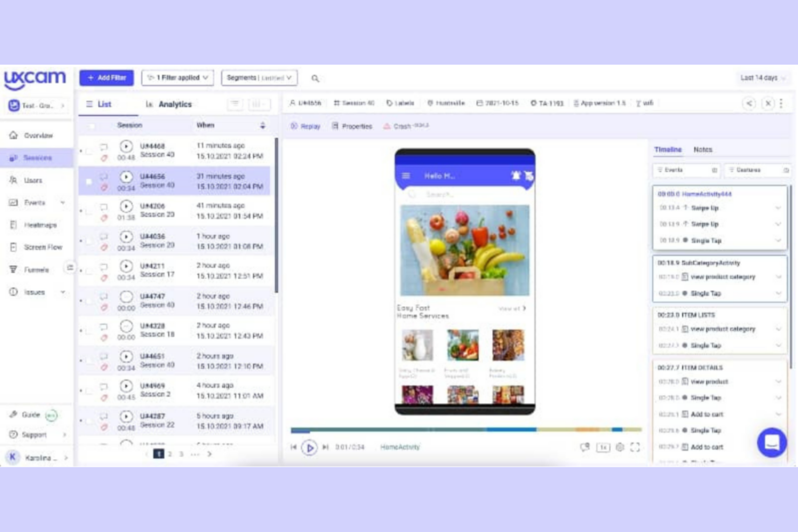The height and width of the screenshot is (532, 798).
Task: Select the Screen Flow sidebar item
Action: [42, 247]
